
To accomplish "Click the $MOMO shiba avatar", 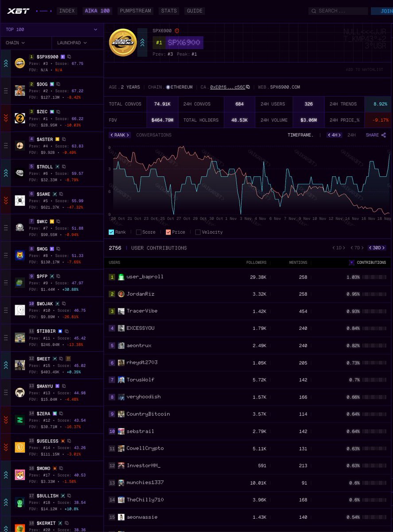I will click(20, 475).
